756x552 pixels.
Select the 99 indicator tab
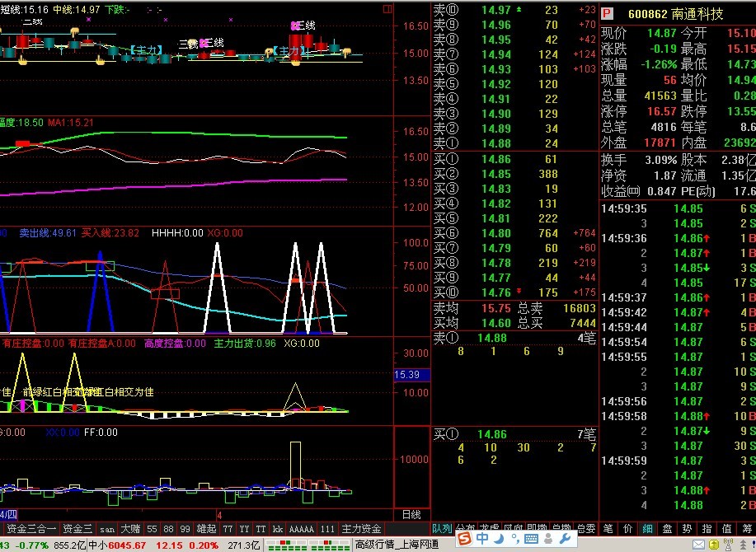pyautogui.click(x=185, y=529)
